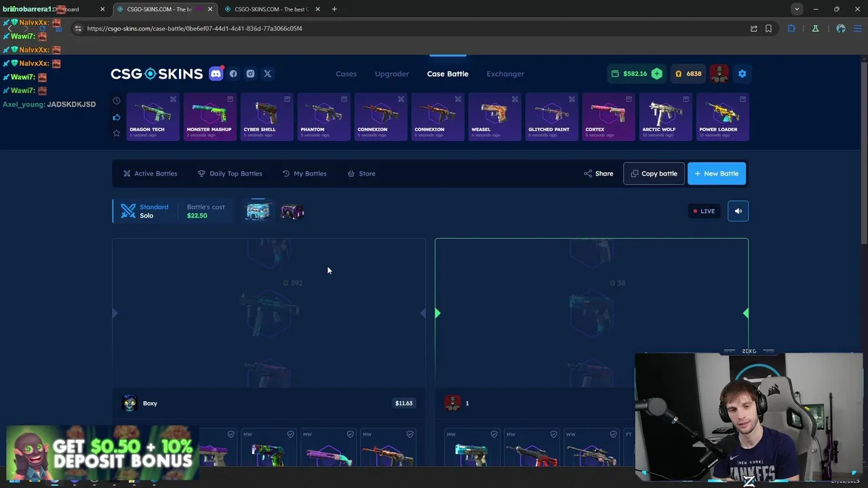Open the Cortex drop card
This screenshot has width=868, height=488.
(x=608, y=117)
